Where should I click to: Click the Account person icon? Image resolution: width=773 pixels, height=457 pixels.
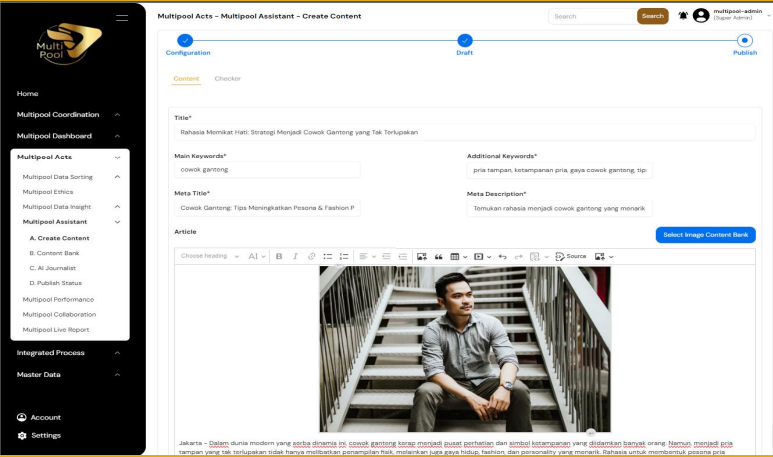pos(22,417)
